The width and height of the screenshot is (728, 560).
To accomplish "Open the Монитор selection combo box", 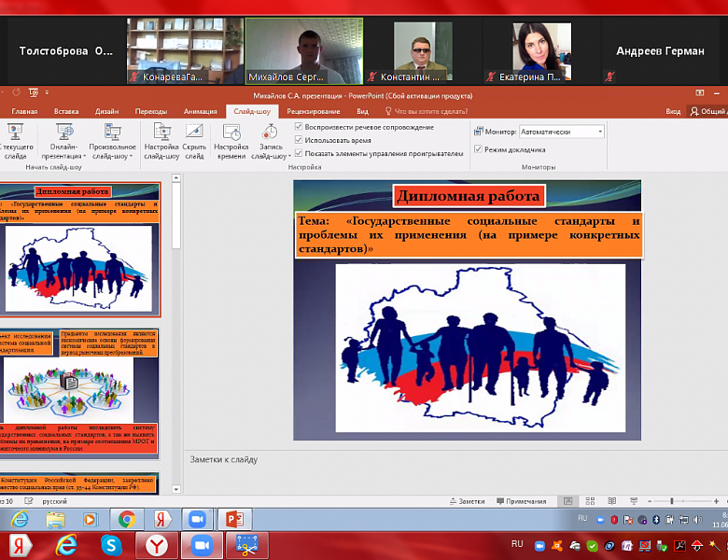I will (x=562, y=132).
